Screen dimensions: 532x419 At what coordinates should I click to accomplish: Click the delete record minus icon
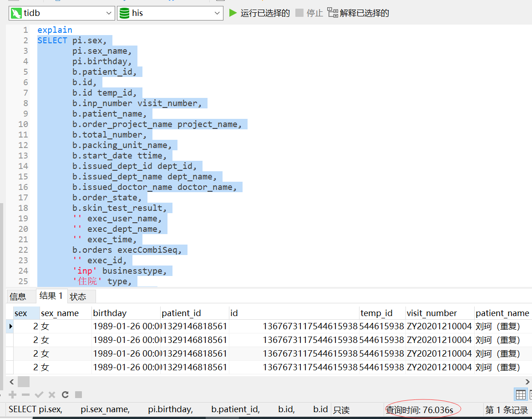(26, 394)
